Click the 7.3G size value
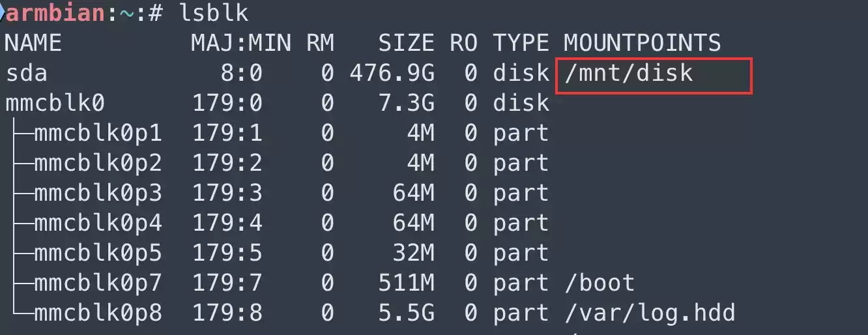868x335 pixels. coord(406,103)
